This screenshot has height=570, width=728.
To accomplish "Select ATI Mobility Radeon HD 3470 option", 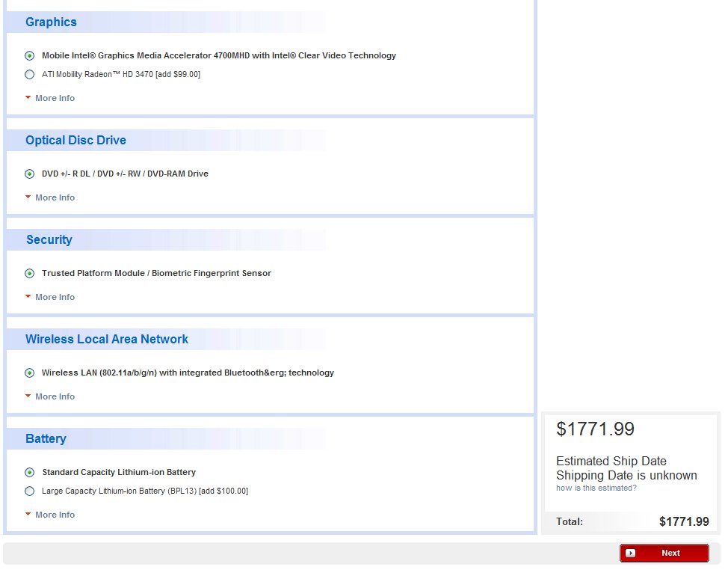I will tap(30, 74).
